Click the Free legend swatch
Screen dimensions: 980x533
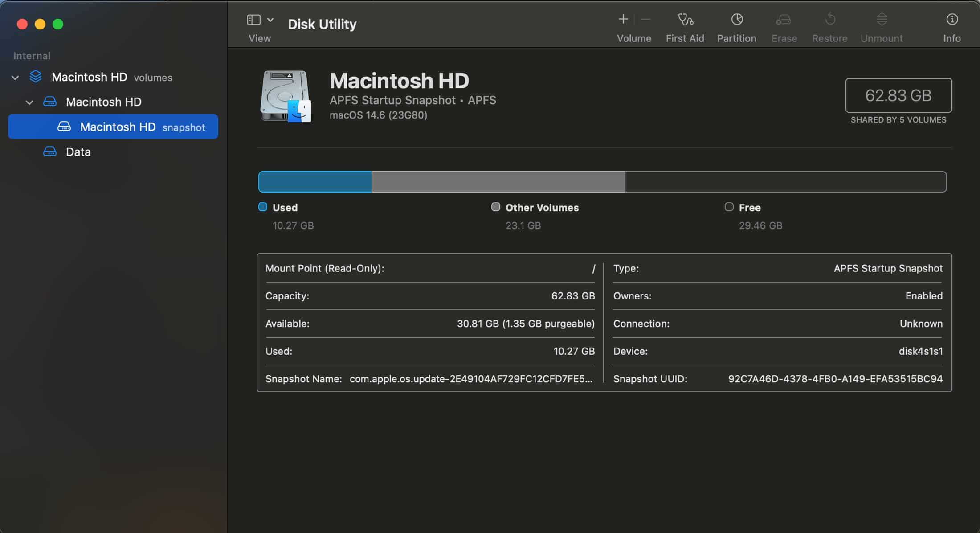click(x=729, y=207)
